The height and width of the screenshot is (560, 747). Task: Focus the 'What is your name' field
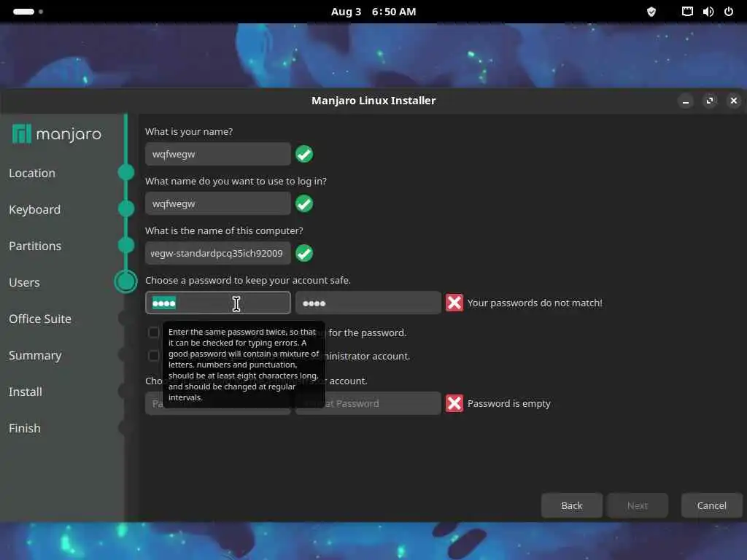(x=217, y=154)
